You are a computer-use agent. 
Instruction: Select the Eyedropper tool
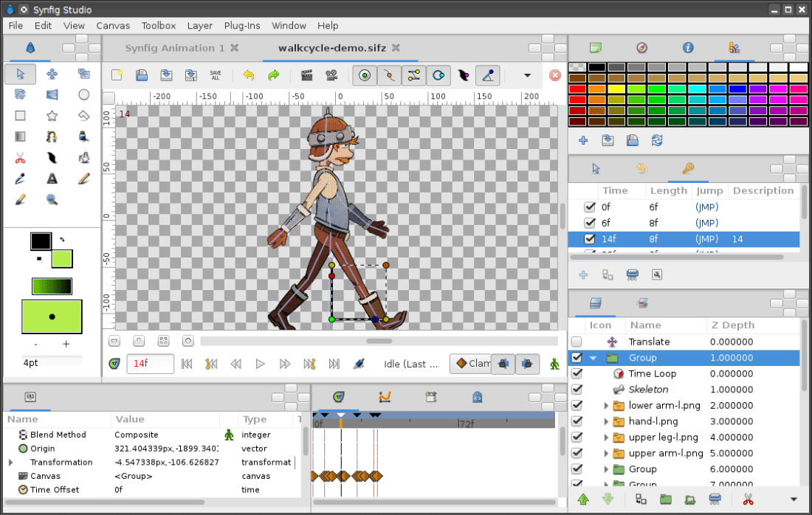tap(20, 179)
